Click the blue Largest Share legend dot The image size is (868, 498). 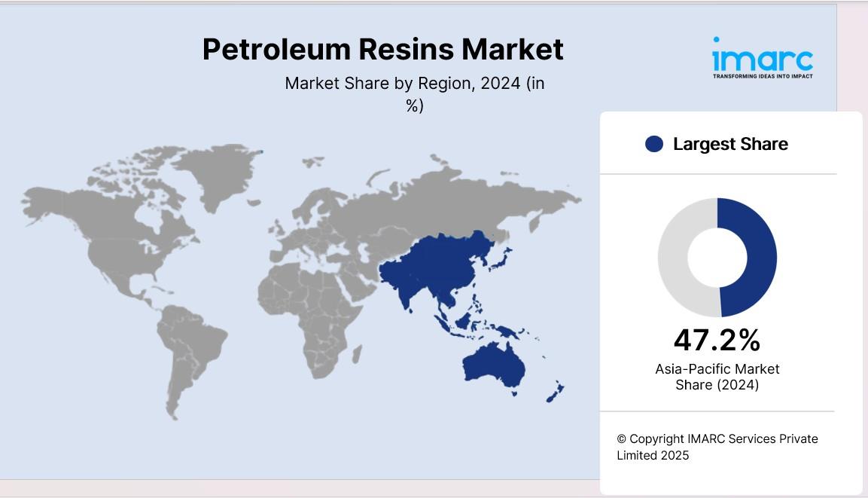click(x=654, y=144)
